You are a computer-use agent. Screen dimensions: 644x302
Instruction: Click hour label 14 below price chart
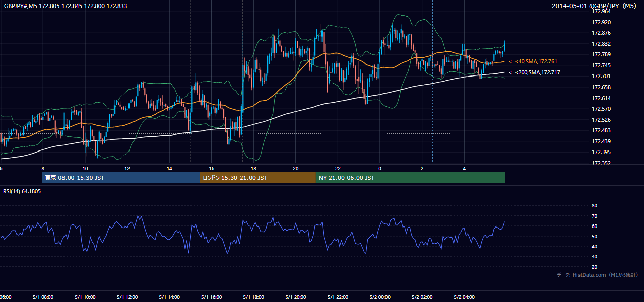click(169, 168)
